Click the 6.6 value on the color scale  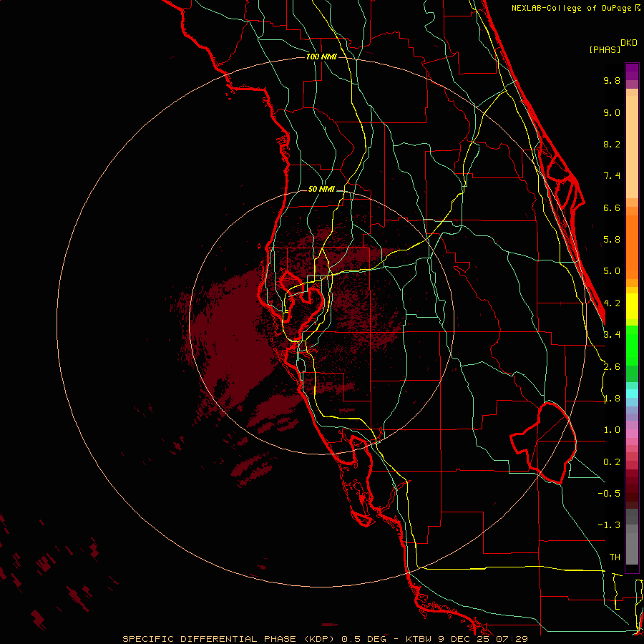(612, 208)
